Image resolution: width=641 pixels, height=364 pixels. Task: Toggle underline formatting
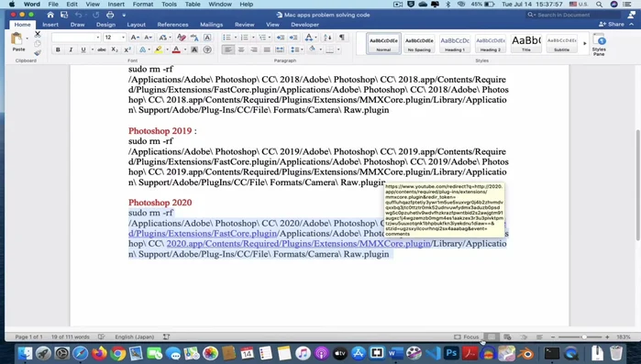click(83, 50)
